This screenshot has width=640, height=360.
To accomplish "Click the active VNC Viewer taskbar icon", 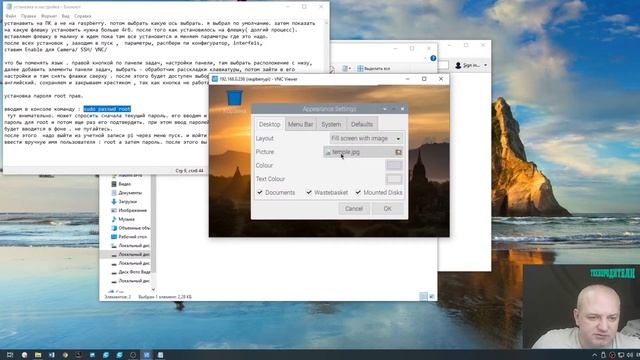I will click(x=147, y=355).
